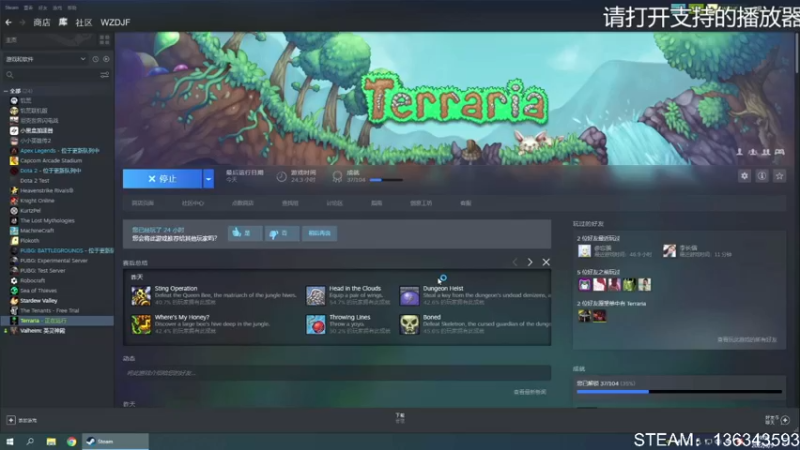Toggle show ready-to-play games icon
This screenshot has width=800, height=450.
(106, 59)
